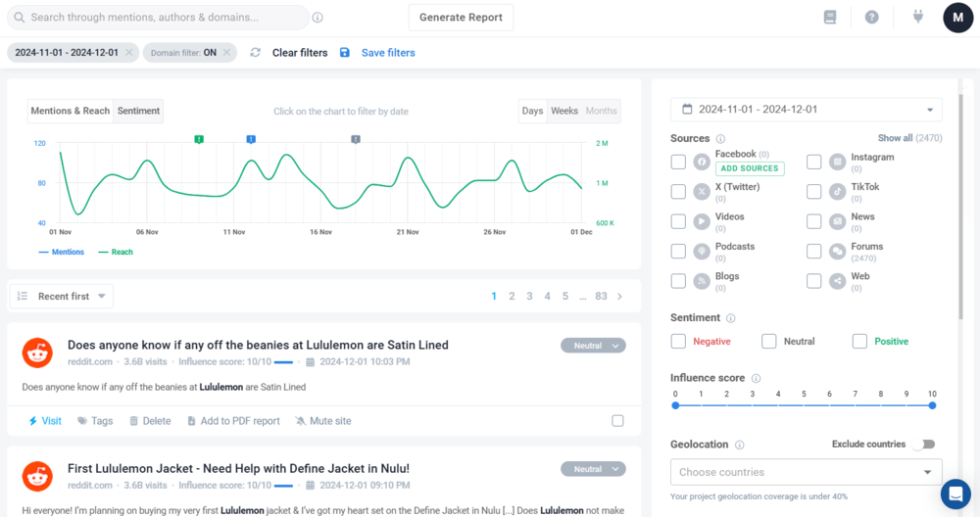Open the integrations plug icon
Viewport: 980px width, 517px height.
click(917, 17)
